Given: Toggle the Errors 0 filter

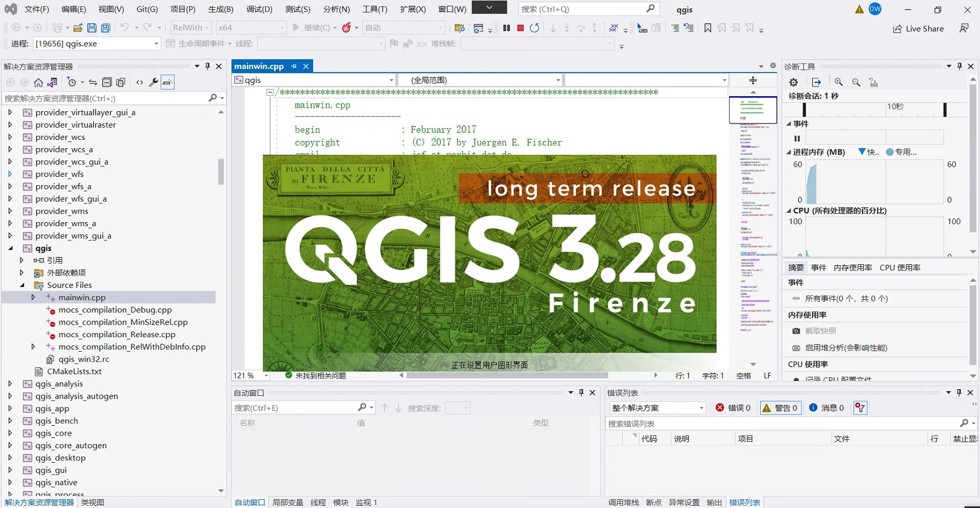Looking at the screenshot, I should pyautogui.click(x=733, y=408).
